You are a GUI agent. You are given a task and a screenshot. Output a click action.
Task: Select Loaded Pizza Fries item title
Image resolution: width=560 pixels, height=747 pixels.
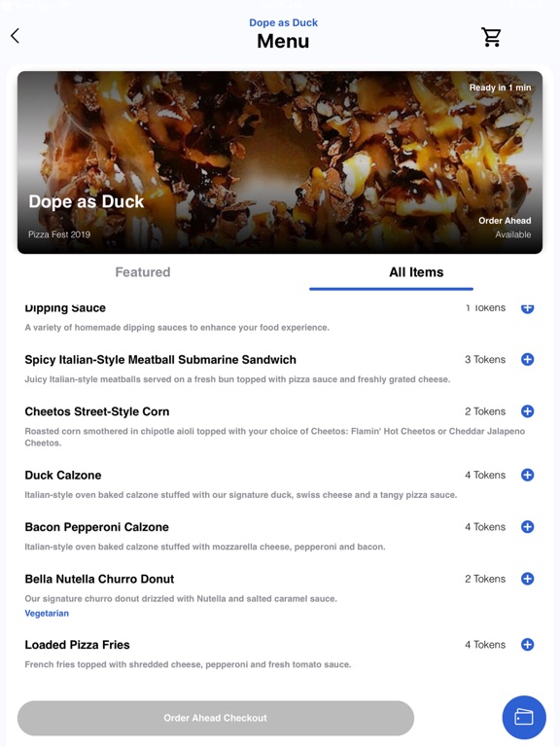pos(77,645)
